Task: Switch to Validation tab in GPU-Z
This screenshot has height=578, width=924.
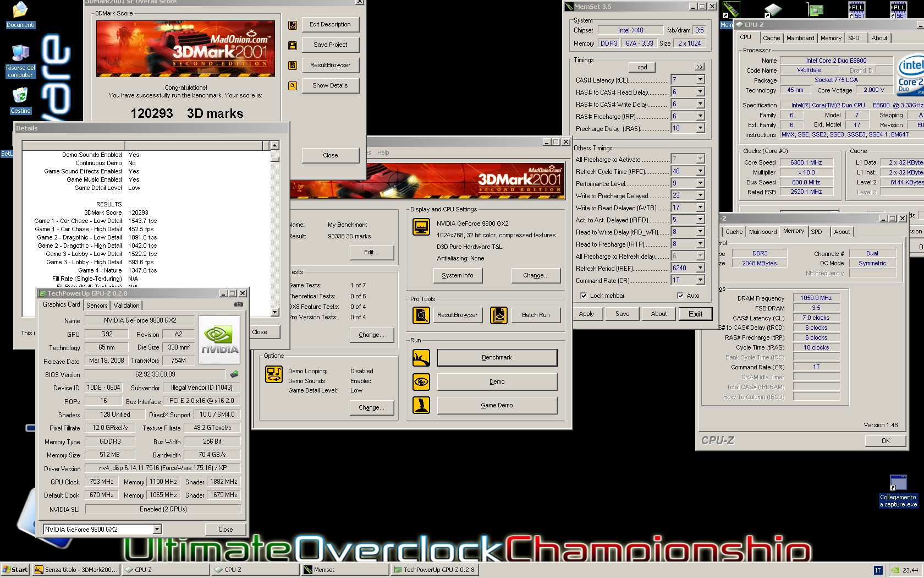Action: pyautogui.click(x=127, y=306)
